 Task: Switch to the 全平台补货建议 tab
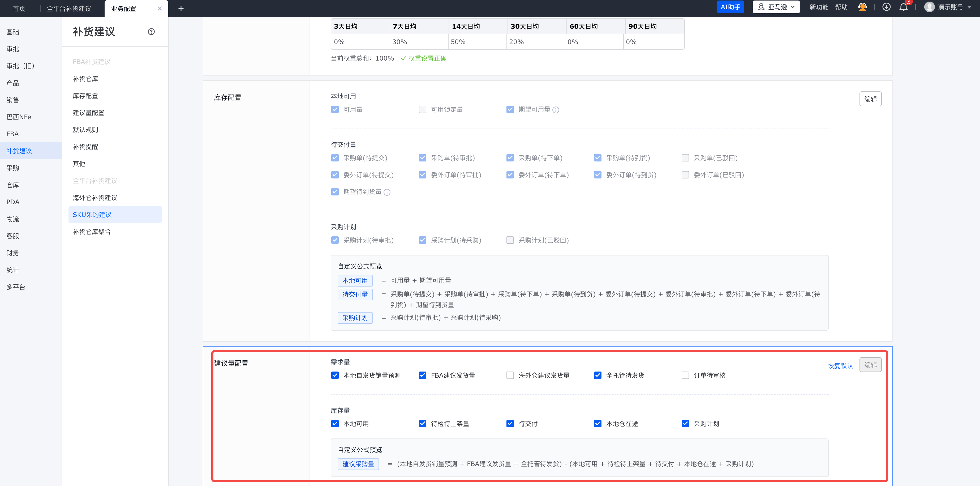69,8
